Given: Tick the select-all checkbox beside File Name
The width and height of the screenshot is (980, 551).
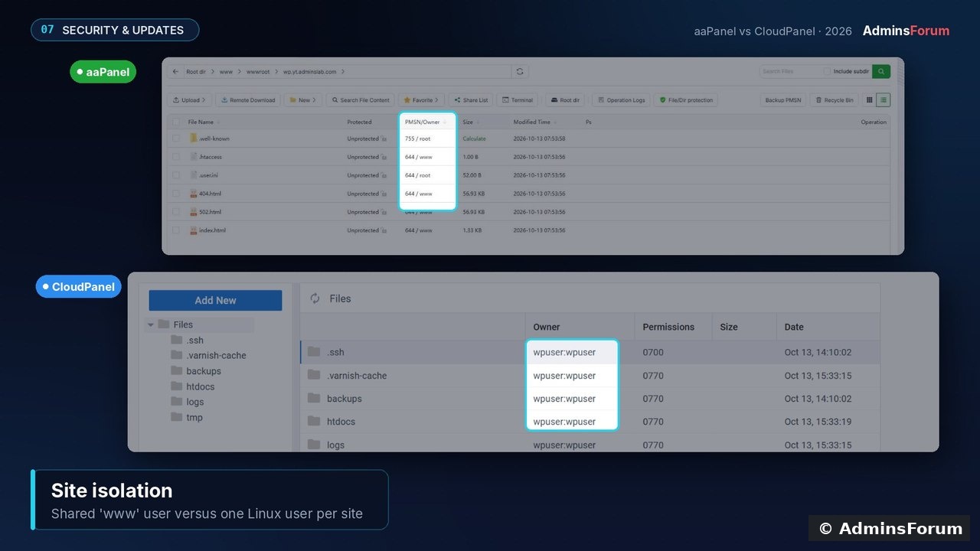Looking at the screenshot, I should coord(176,122).
